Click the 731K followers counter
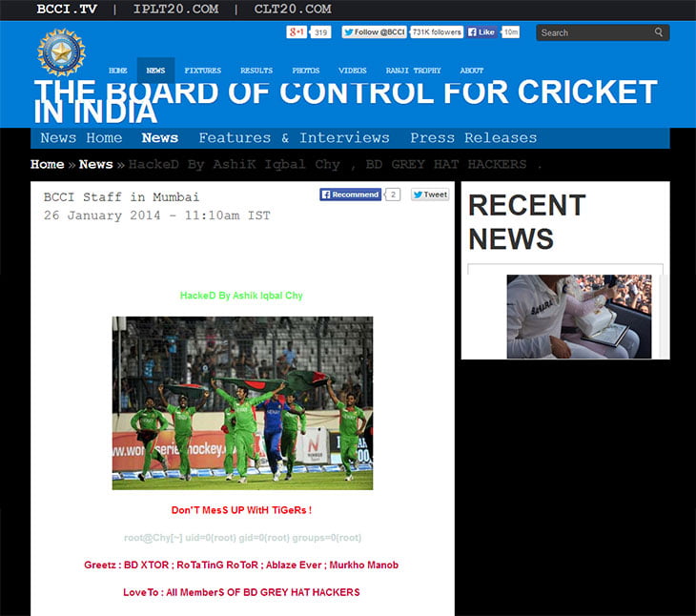The image size is (696, 616). 437,32
